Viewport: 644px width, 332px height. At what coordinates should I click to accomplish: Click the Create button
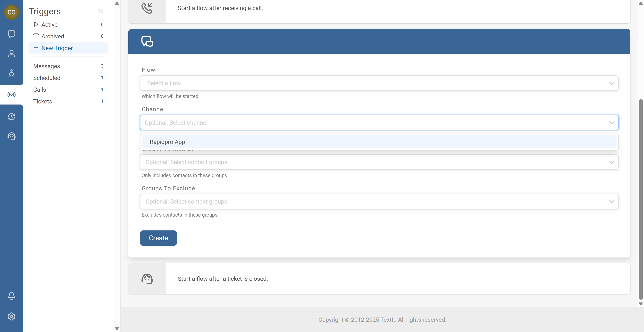[x=158, y=238]
